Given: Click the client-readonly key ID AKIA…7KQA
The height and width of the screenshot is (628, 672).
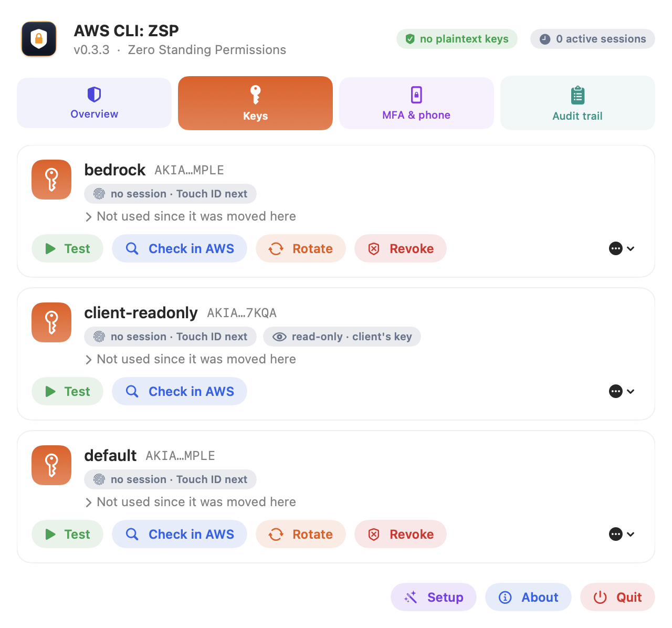Looking at the screenshot, I should [x=242, y=313].
